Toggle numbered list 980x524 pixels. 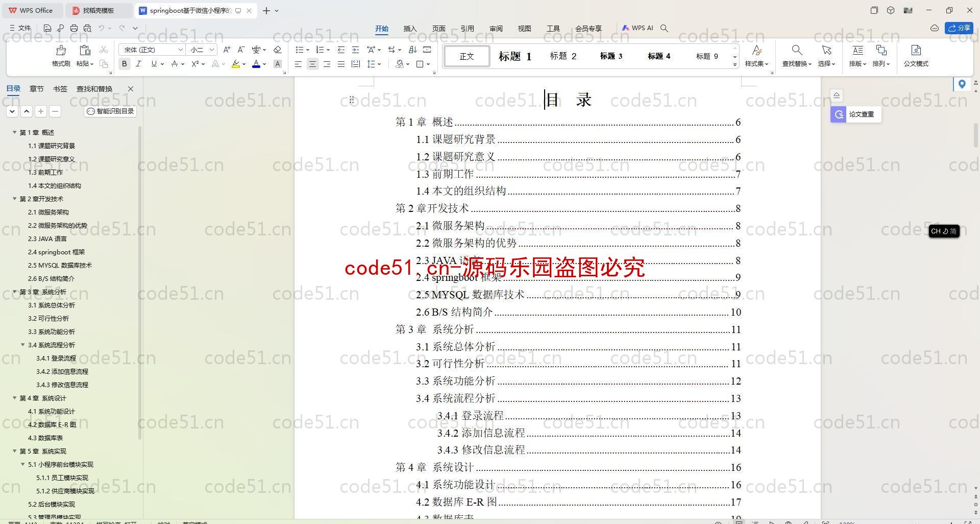[320, 50]
